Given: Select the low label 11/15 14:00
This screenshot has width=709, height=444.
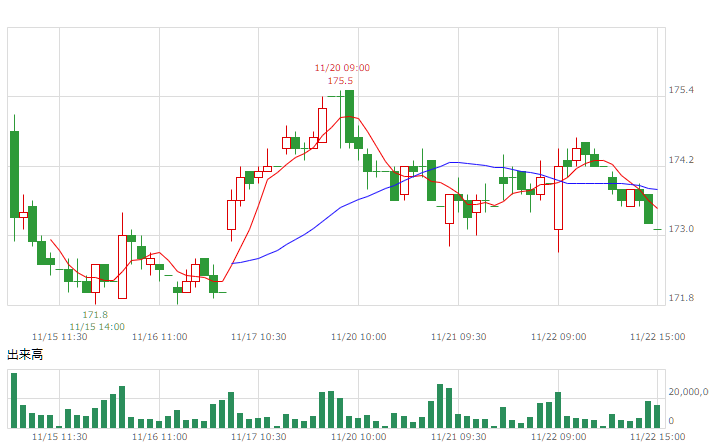Looking at the screenshot, I should pos(97,326).
